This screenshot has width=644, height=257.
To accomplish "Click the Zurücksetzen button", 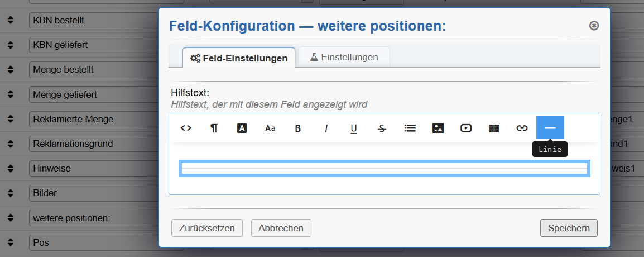I will click(207, 228).
